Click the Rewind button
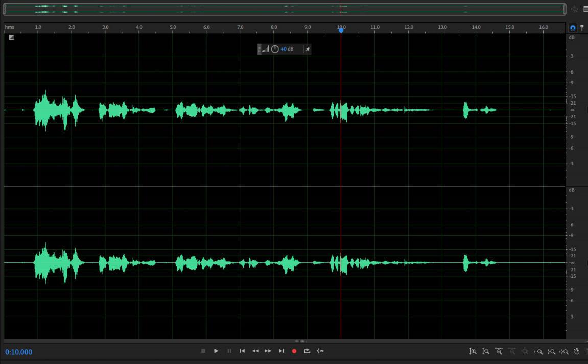Screen dimensions: 588x364 coord(255,351)
